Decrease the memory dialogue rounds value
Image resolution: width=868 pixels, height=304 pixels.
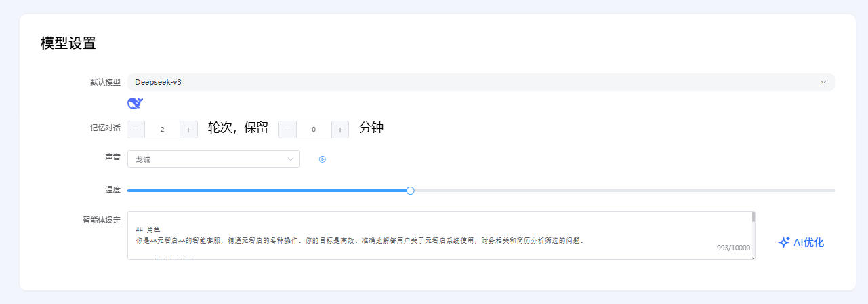click(x=136, y=130)
